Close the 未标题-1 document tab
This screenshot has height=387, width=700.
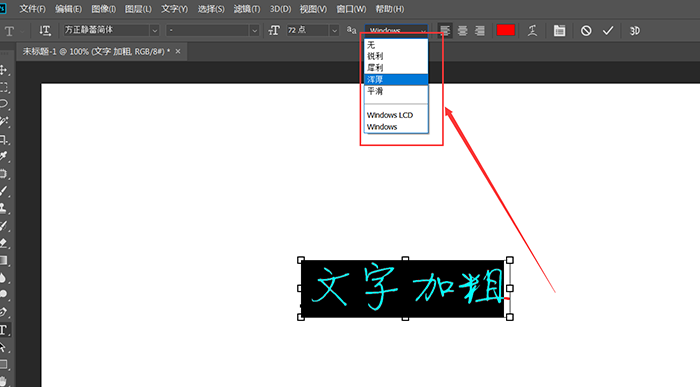[178, 52]
